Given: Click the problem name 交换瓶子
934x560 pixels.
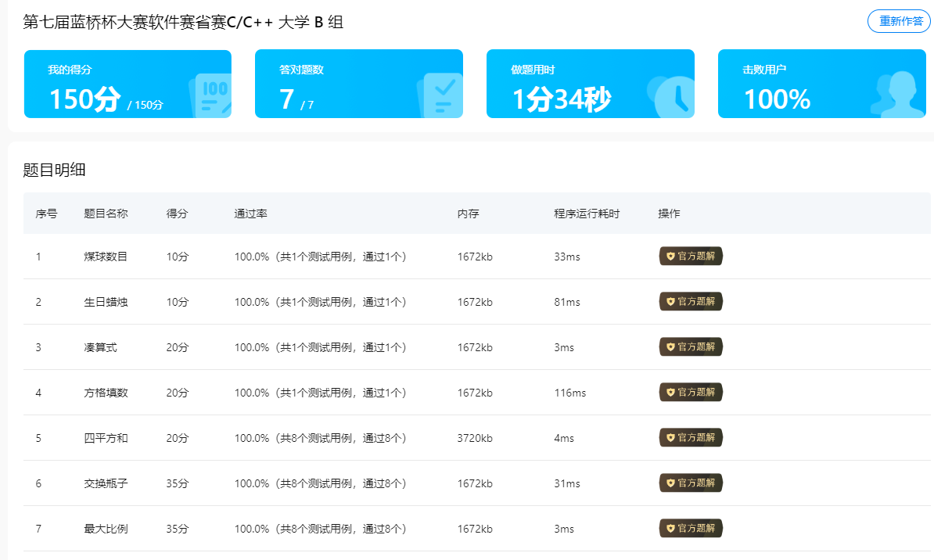Looking at the screenshot, I should click(x=106, y=483).
